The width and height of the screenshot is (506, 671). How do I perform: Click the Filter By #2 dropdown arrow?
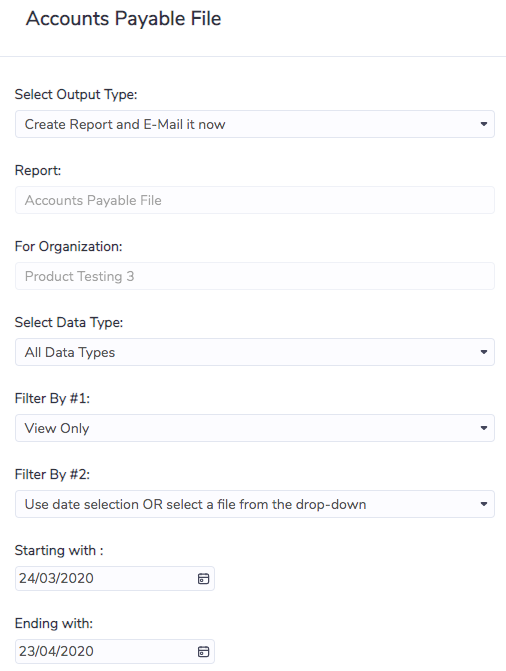click(484, 504)
